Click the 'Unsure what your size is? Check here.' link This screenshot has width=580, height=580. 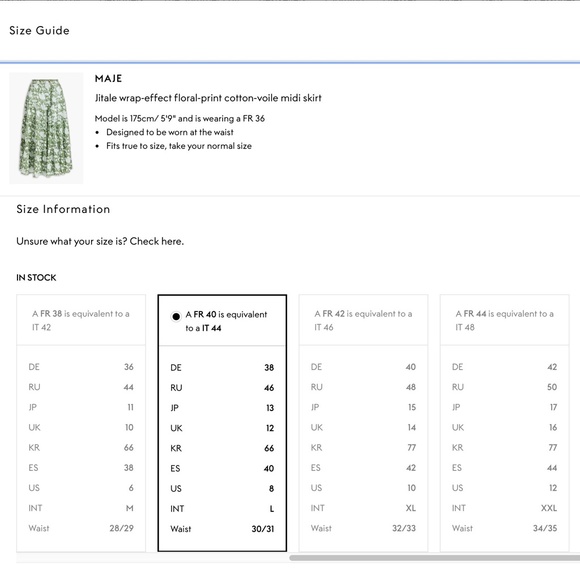click(x=100, y=242)
